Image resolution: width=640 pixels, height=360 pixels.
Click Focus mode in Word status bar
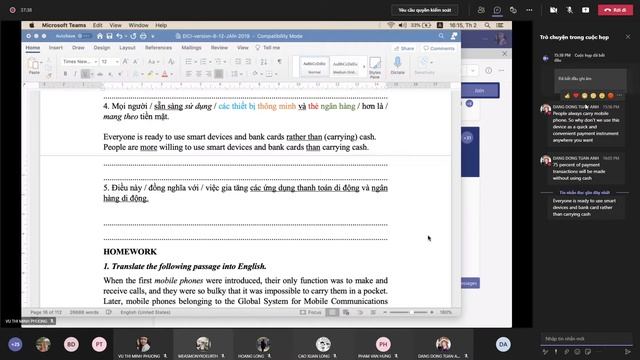[311, 312]
